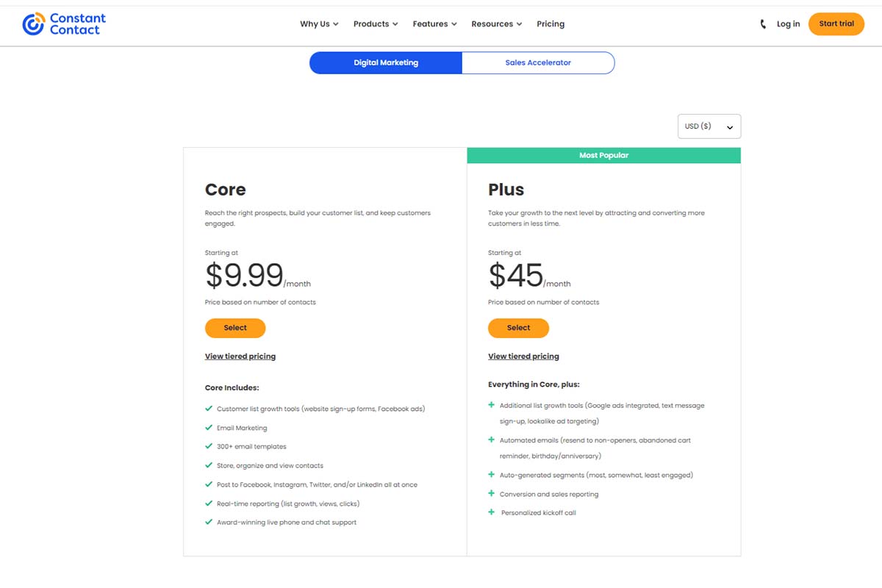View tiered pricing for Core plan
882x588 pixels.
(240, 356)
